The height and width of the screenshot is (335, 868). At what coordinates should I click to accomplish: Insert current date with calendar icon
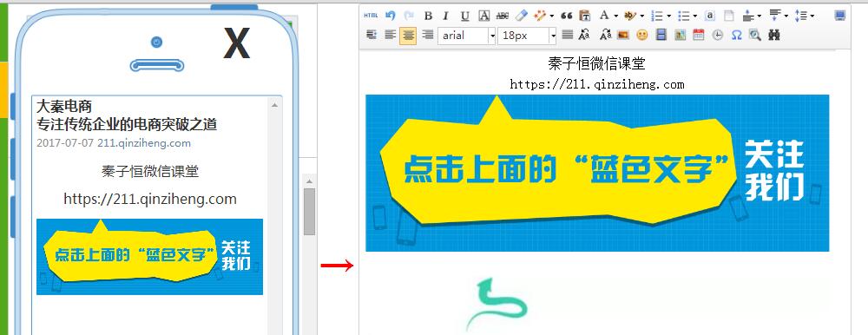coord(699,35)
